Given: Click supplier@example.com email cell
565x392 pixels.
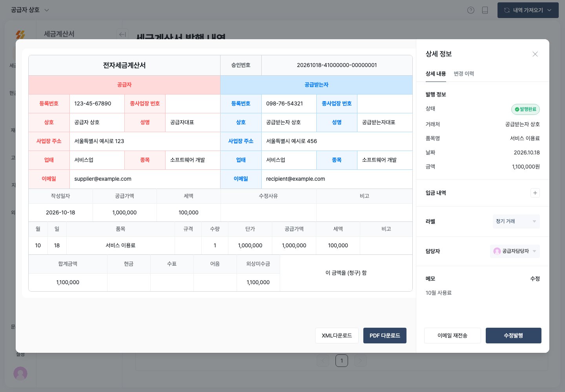Looking at the screenshot, I should coord(145,179).
